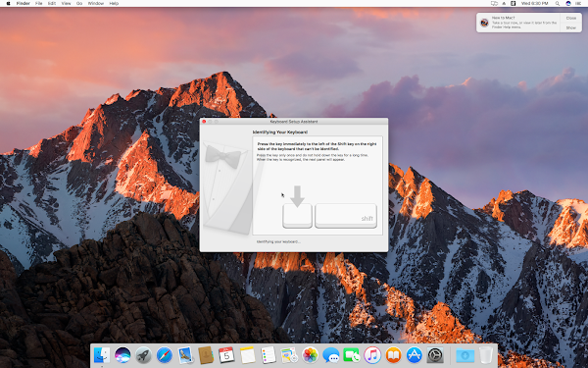Open iBooks from the Dock
The width and height of the screenshot is (588, 368).
[393, 355]
